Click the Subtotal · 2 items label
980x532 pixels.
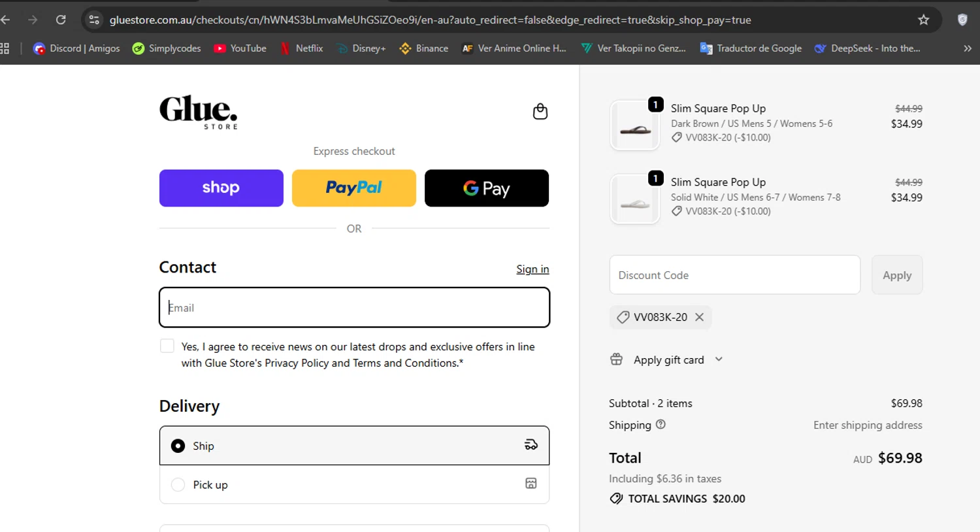click(x=651, y=403)
